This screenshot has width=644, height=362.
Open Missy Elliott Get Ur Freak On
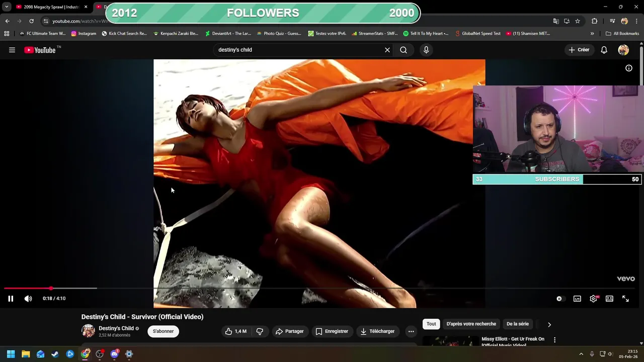513,341
